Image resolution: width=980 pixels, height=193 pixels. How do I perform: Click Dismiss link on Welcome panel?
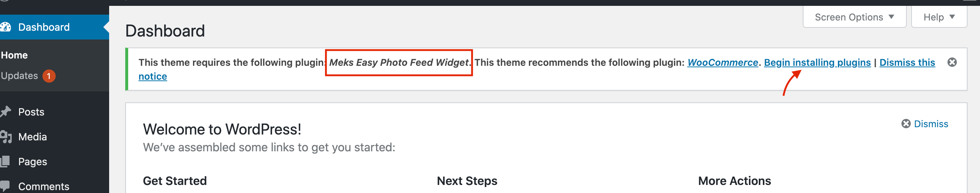(931, 124)
